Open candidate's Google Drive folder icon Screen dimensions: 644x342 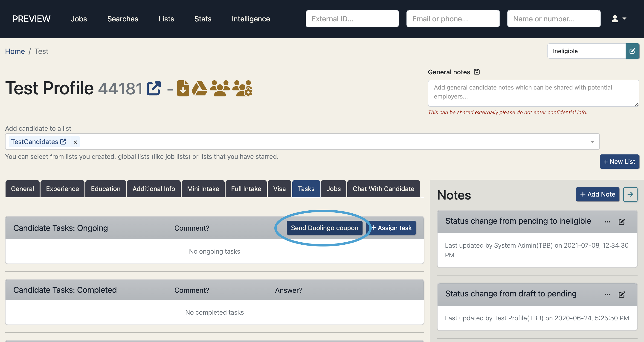point(199,88)
